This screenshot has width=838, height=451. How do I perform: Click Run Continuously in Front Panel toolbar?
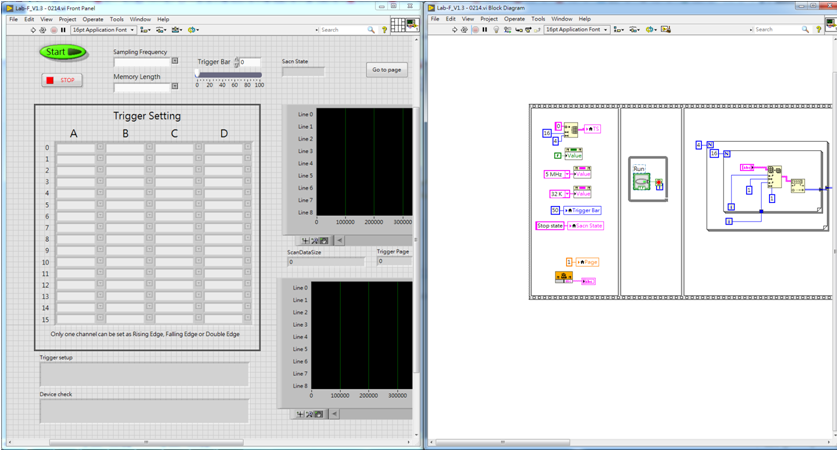click(43, 30)
